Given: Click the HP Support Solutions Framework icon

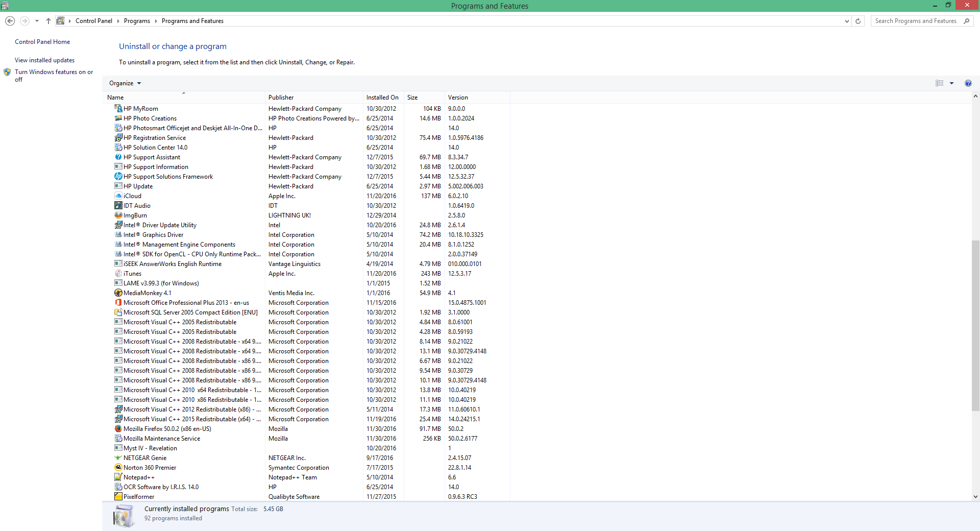Looking at the screenshot, I should click(x=118, y=176).
